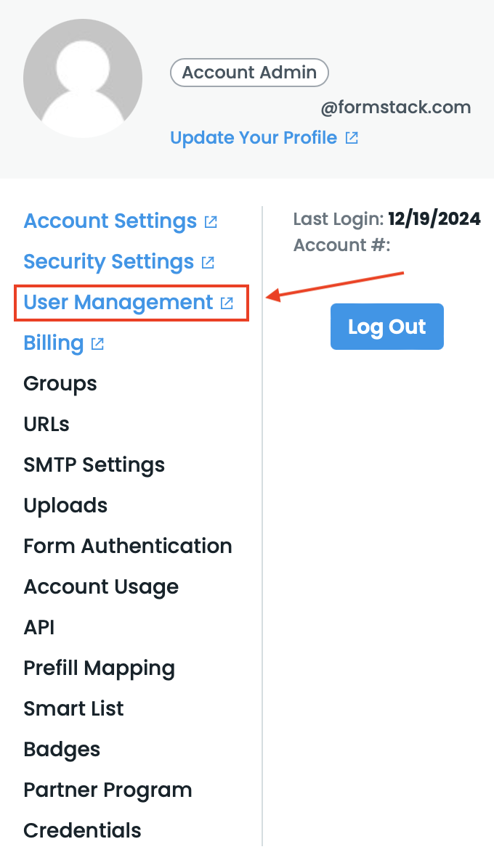Open the Smart List section

[73, 708]
